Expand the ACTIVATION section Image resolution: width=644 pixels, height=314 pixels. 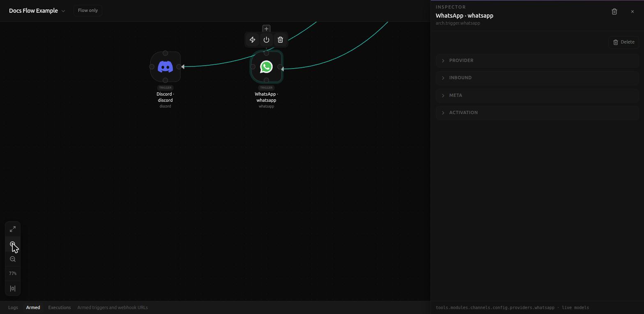point(537,112)
